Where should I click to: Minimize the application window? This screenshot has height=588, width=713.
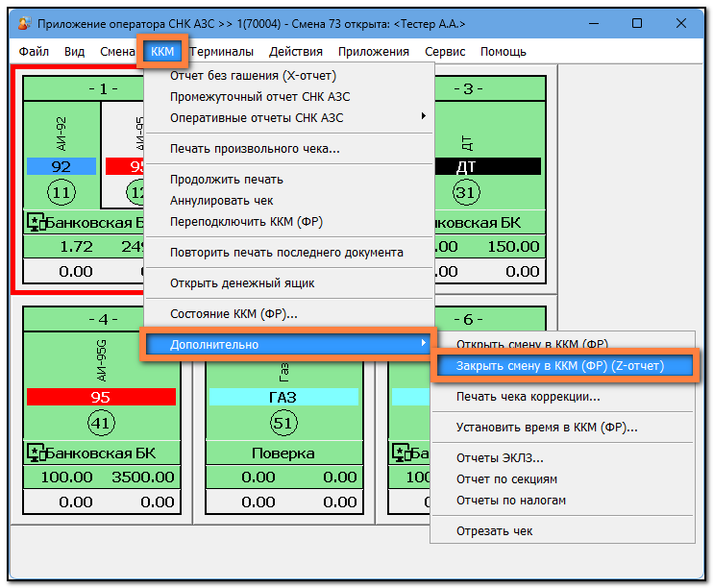point(594,23)
